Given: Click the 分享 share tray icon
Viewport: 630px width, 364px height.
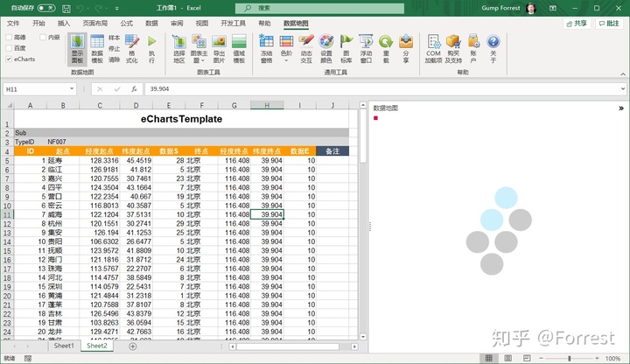Looking at the screenshot, I should (x=406, y=41).
